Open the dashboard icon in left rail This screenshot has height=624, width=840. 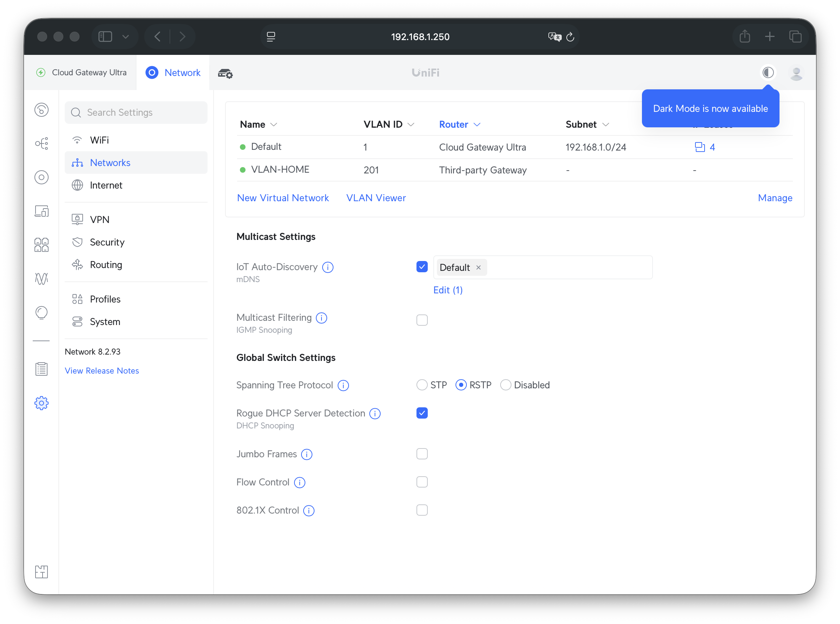point(42,110)
